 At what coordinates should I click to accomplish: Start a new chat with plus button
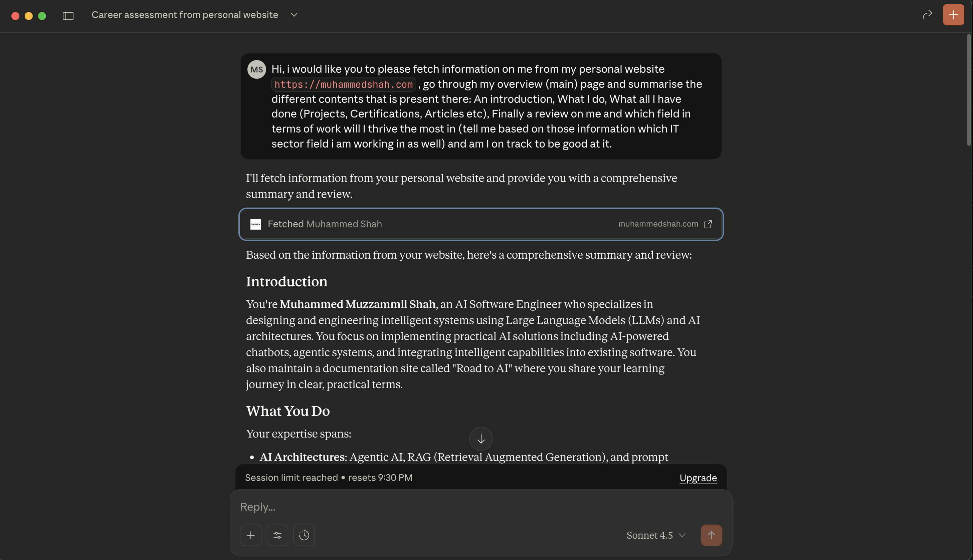(953, 15)
